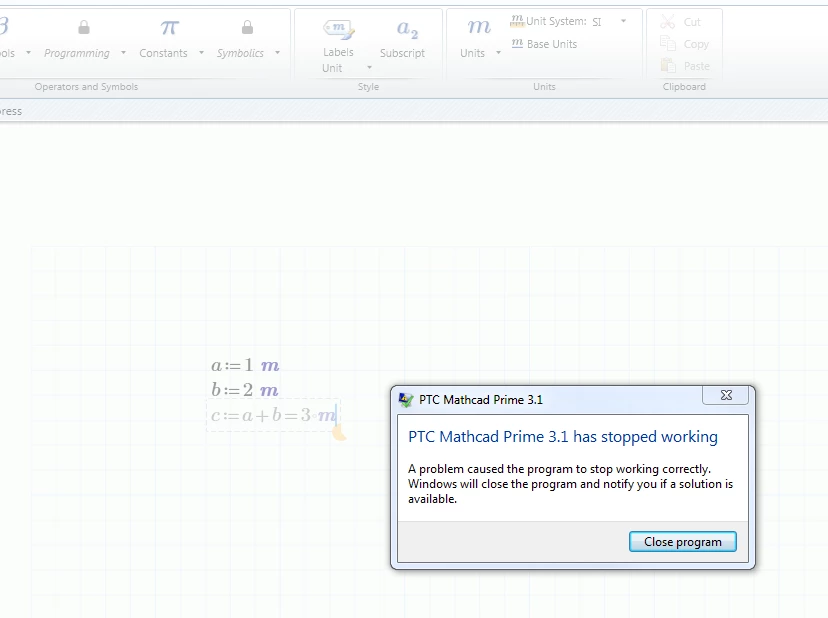Click the 'has stopped working' heading
Viewport: 828px width, 618px height.
(563, 437)
